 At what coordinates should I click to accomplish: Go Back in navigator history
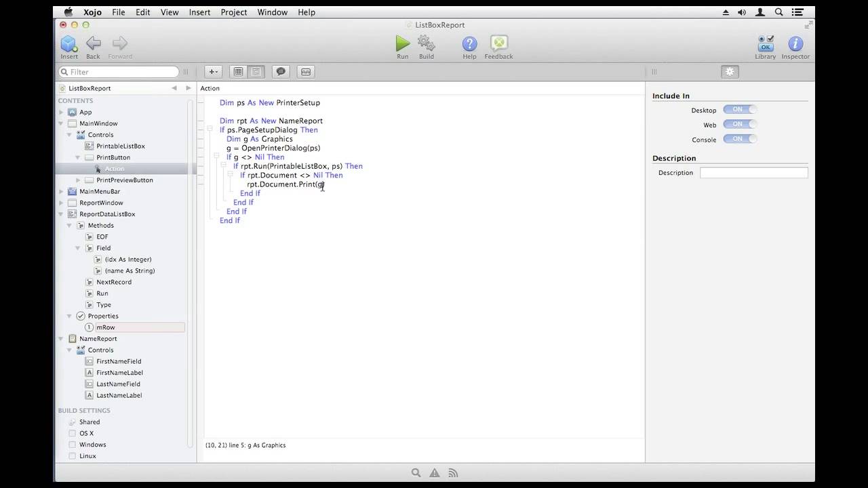94,44
